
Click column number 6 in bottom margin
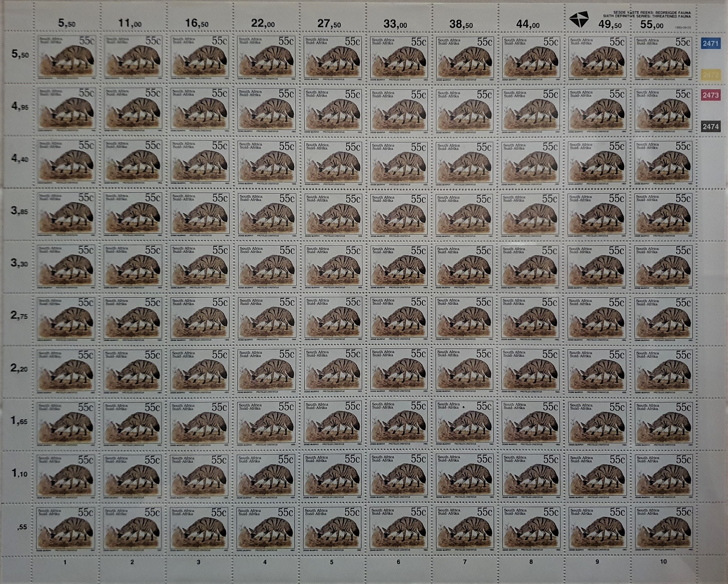pyautogui.click(x=398, y=562)
